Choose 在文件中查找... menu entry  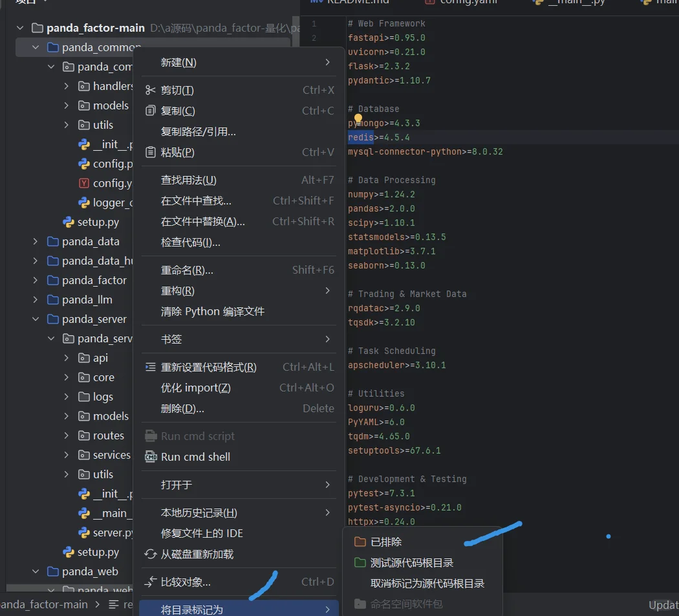click(x=239, y=201)
